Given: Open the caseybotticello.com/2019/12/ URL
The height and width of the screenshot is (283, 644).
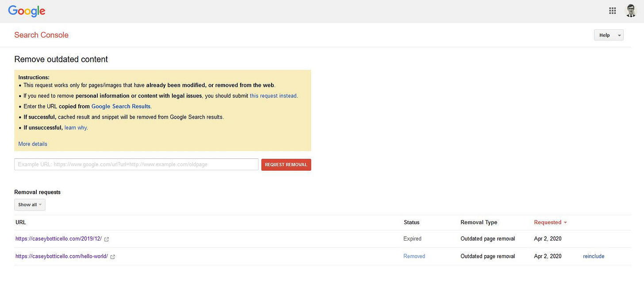Looking at the screenshot, I should click(58, 239).
